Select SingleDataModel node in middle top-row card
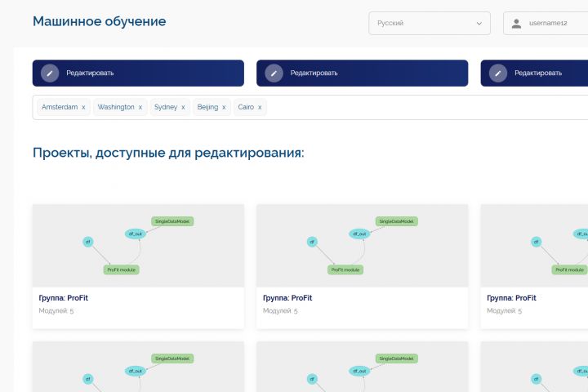The width and height of the screenshot is (588, 392). (397, 221)
